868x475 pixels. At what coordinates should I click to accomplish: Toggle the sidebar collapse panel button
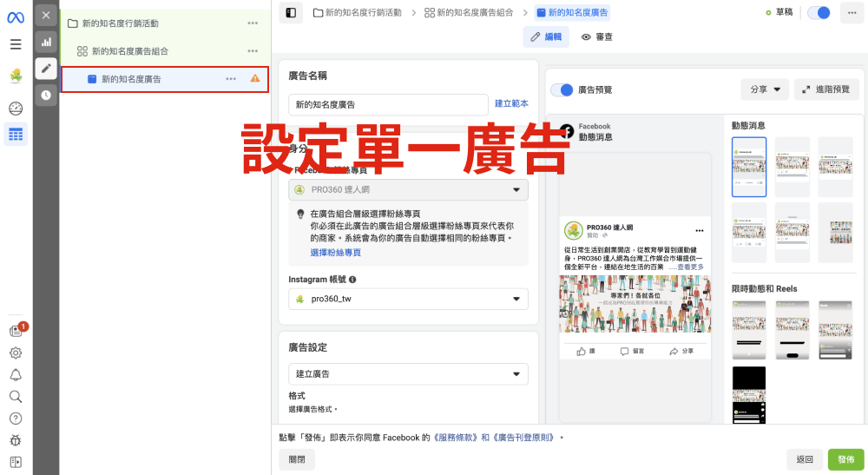(290, 13)
